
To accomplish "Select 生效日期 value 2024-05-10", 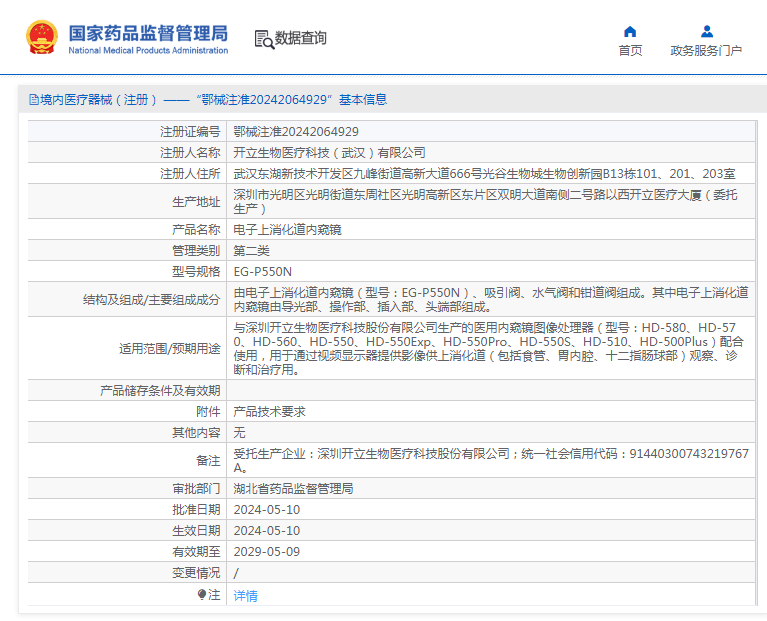I will [267, 531].
